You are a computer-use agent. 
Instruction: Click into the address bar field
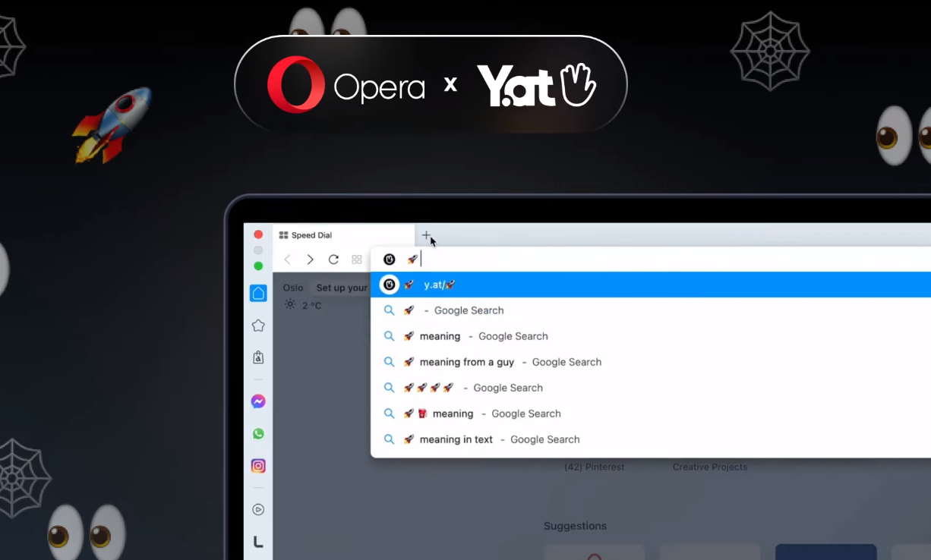(651, 260)
